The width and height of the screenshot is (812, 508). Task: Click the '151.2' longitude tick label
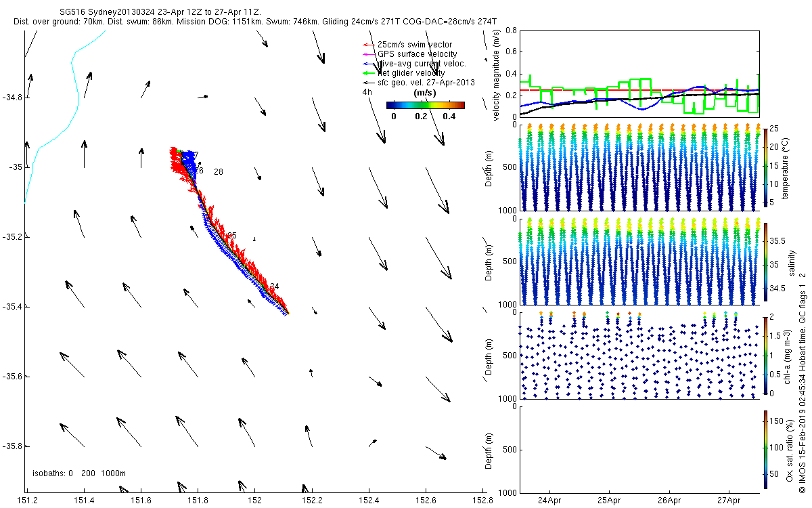click(x=26, y=501)
